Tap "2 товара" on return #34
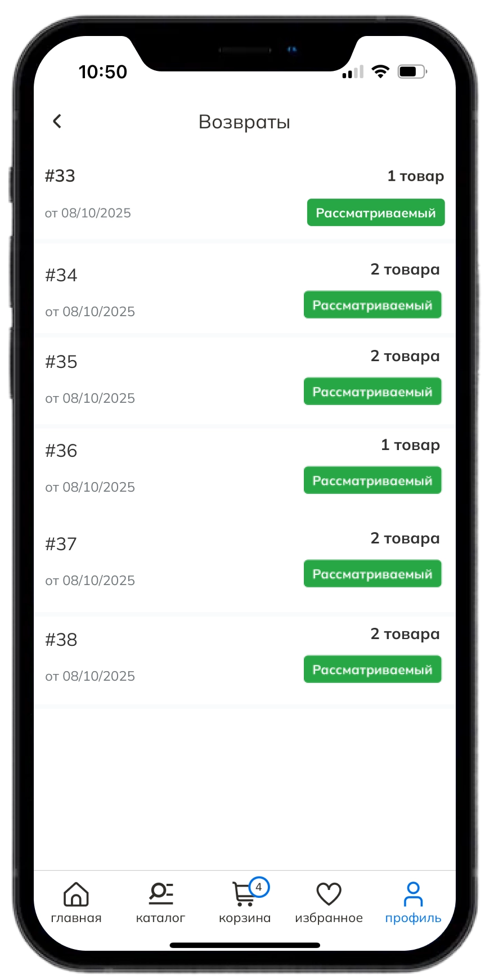Viewport: 485px width, 980px height. [405, 269]
